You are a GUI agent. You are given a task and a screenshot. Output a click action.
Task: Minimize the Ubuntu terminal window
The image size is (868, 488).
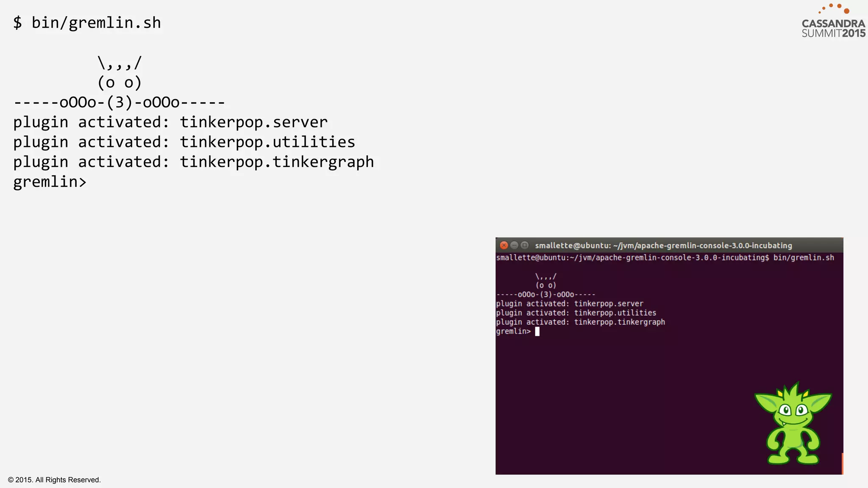tap(514, 245)
